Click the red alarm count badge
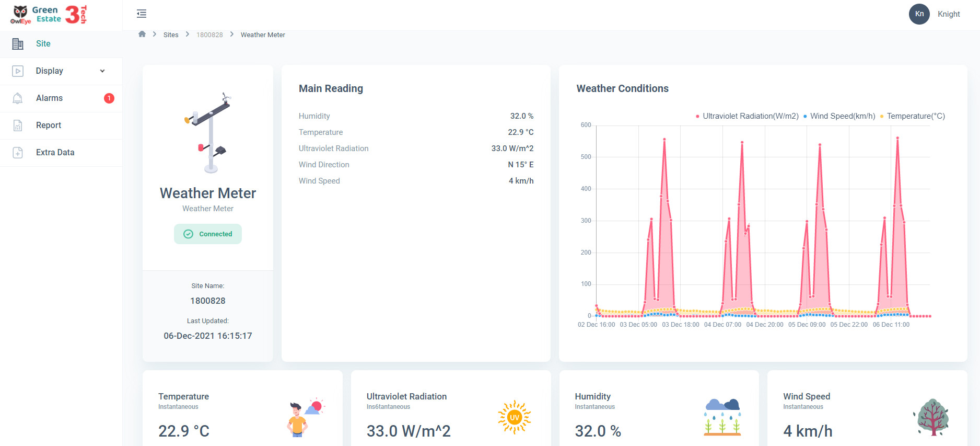Image resolution: width=980 pixels, height=446 pixels. 109,98
